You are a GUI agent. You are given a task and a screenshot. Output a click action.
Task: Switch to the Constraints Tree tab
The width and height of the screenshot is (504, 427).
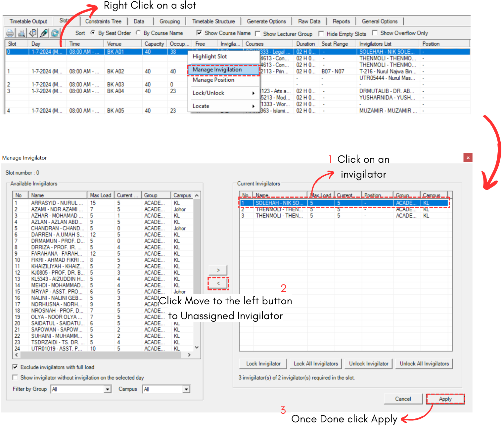pyautogui.click(x=103, y=21)
